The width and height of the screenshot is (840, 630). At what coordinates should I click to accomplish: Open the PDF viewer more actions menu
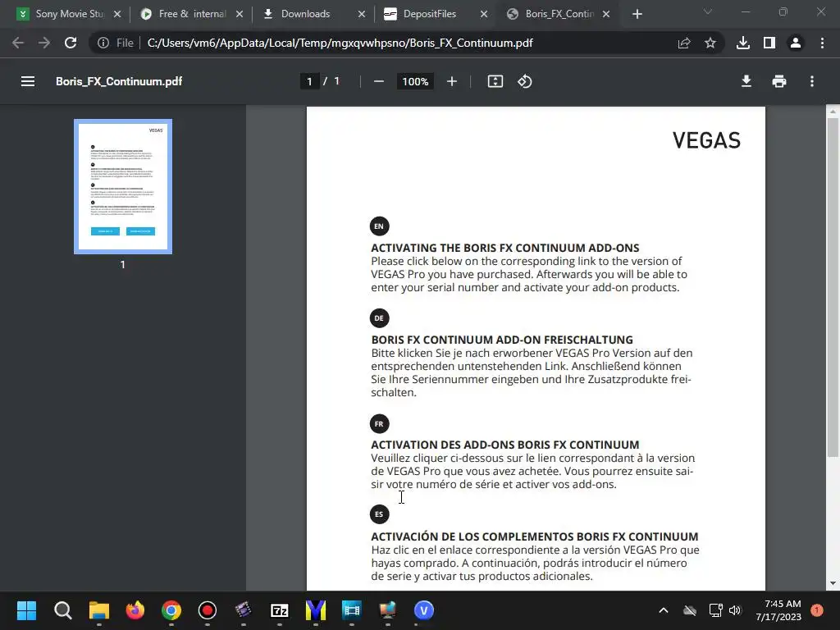812,81
